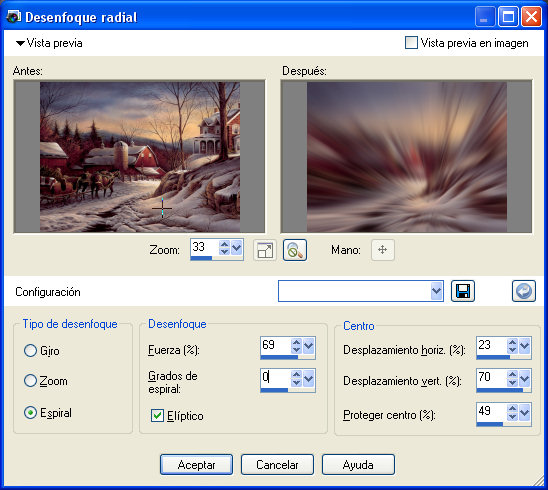Click the Grados de espiral value field
Viewport: 548px width, 490px height.
(276, 378)
